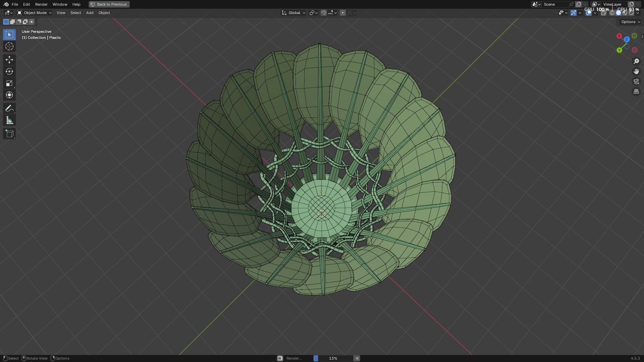Image resolution: width=644 pixels, height=362 pixels.
Task: Open the Edit menu
Action: point(26,4)
